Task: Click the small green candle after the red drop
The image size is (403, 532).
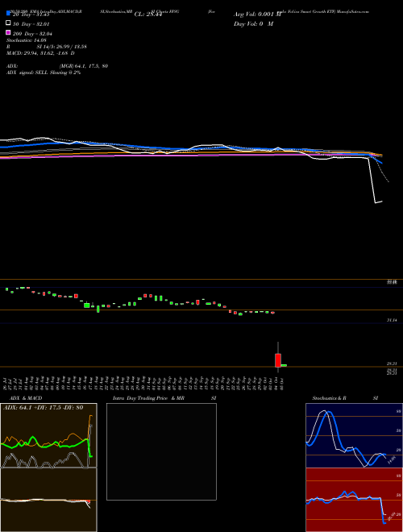Action: coord(284,365)
